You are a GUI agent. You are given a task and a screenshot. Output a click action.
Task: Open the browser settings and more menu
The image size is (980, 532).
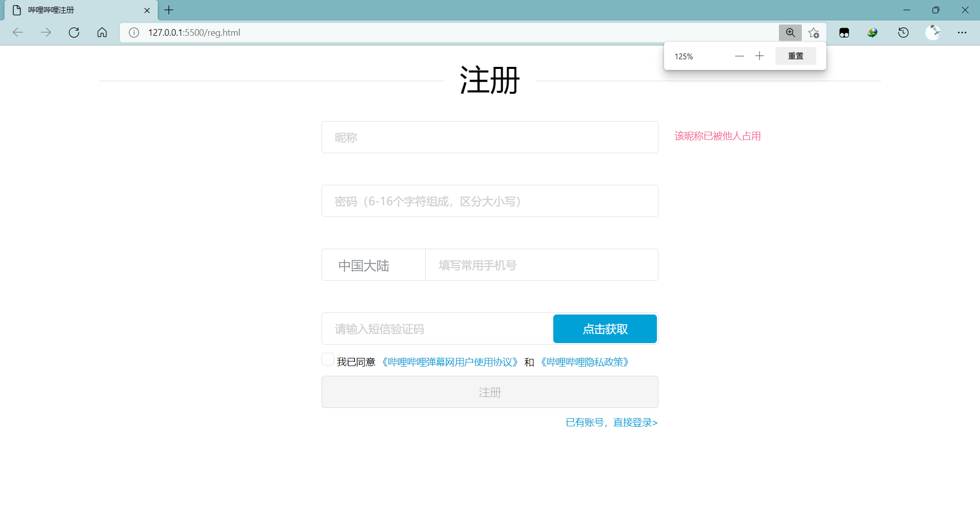(x=962, y=33)
